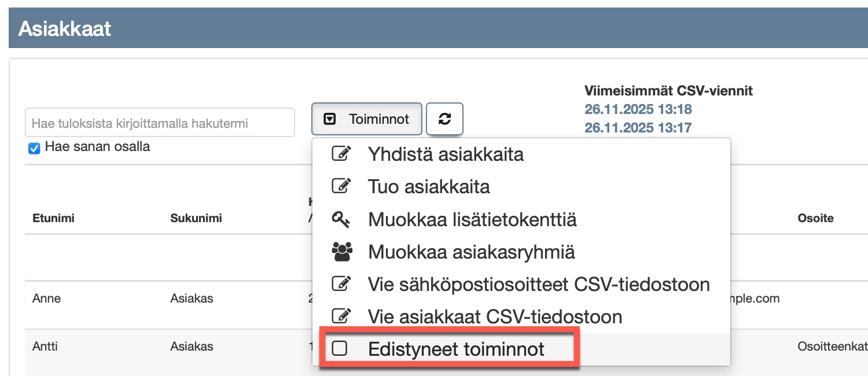868x376 pixels.
Task: Click the customer search input field
Action: click(160, 123)
